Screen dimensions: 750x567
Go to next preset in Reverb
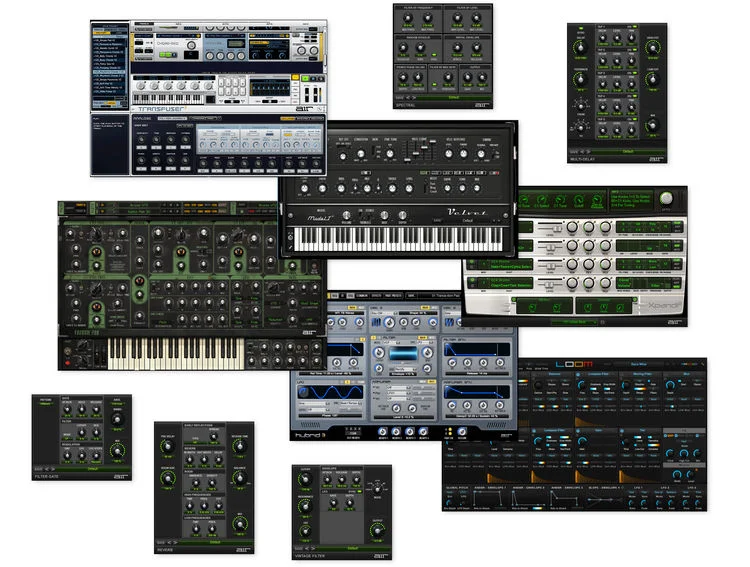click(176, 543)
